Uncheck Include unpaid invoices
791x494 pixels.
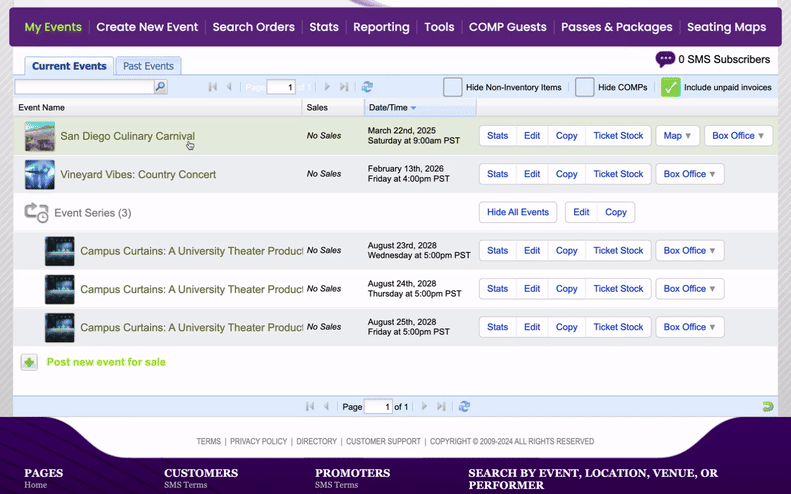tap(670, 87)
